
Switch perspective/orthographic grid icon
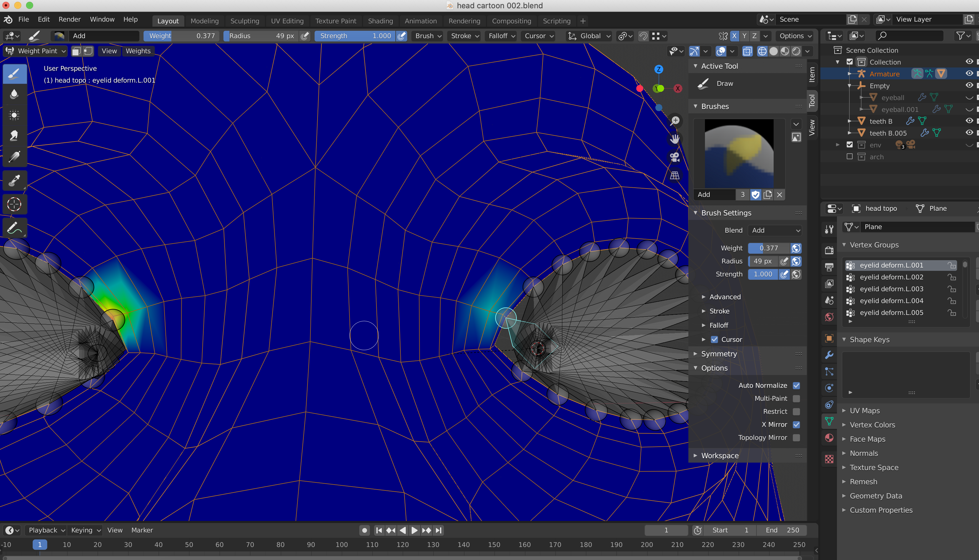coord(675,176)
